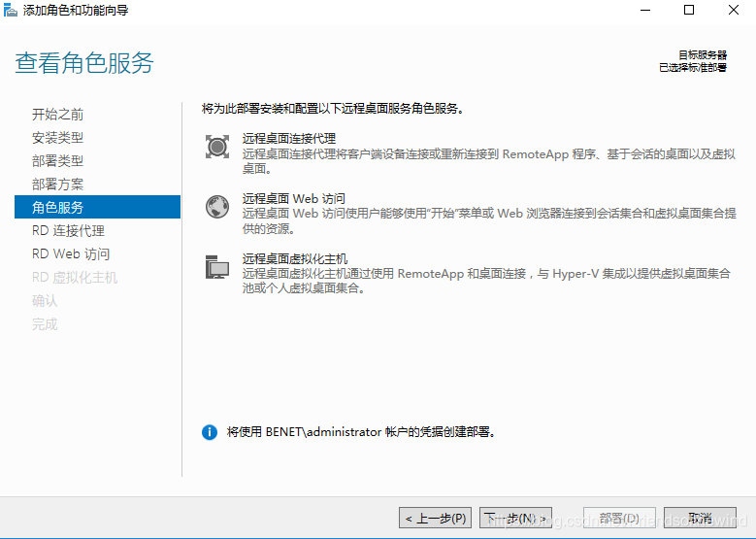Close the wizard window
This screenshot has width=756, height=539.
[734, 10]
